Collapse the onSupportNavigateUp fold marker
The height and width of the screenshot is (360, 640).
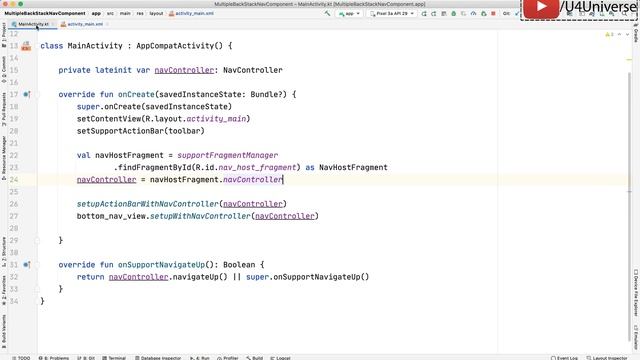[x=37, y=264]
